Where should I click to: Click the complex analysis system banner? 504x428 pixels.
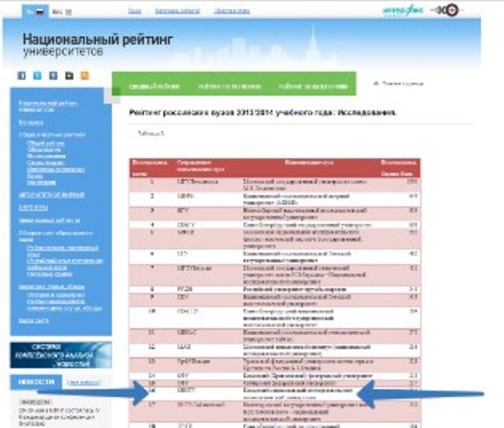click(61, 355)
